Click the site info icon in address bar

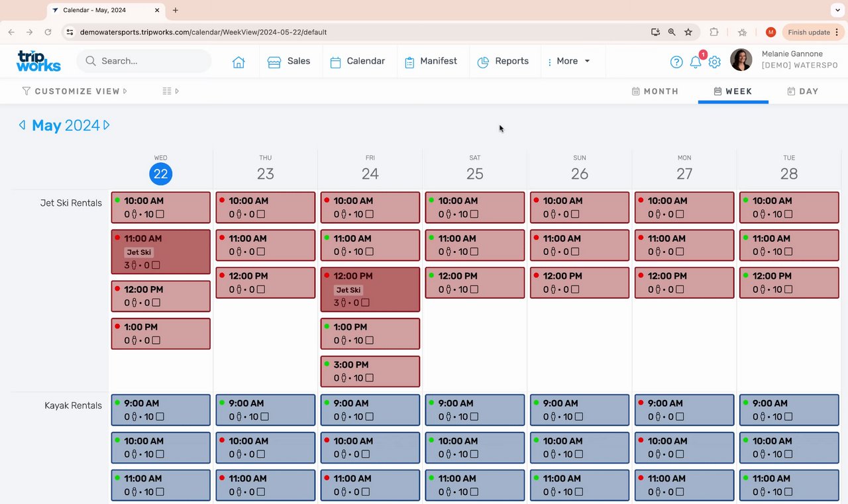point(70,32)
